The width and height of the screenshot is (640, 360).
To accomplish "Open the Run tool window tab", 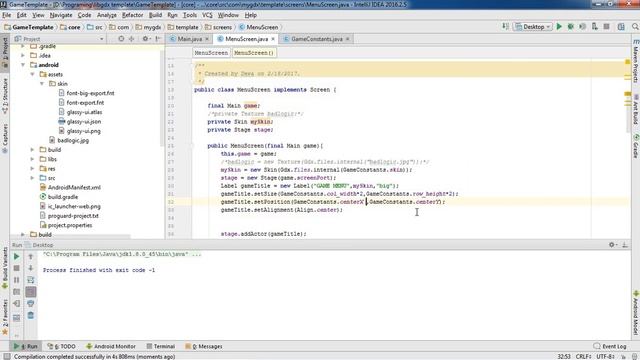I will tap(25, 346).
